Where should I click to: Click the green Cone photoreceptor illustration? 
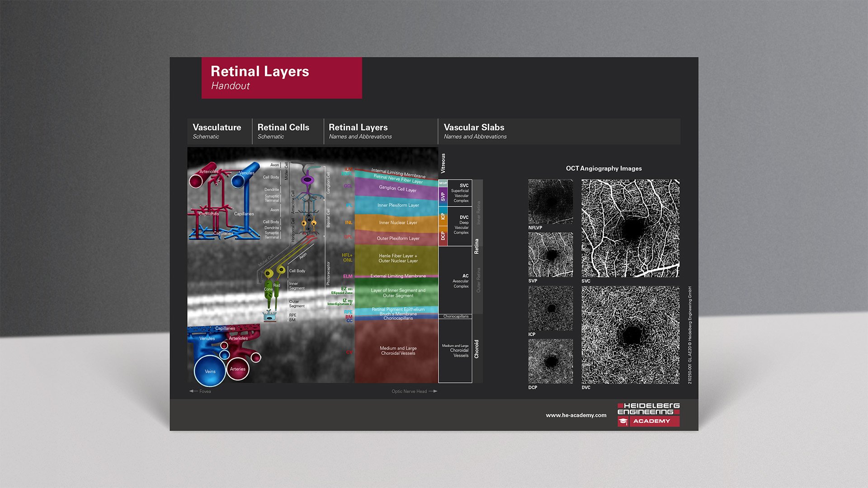click(x=269, y=291)
